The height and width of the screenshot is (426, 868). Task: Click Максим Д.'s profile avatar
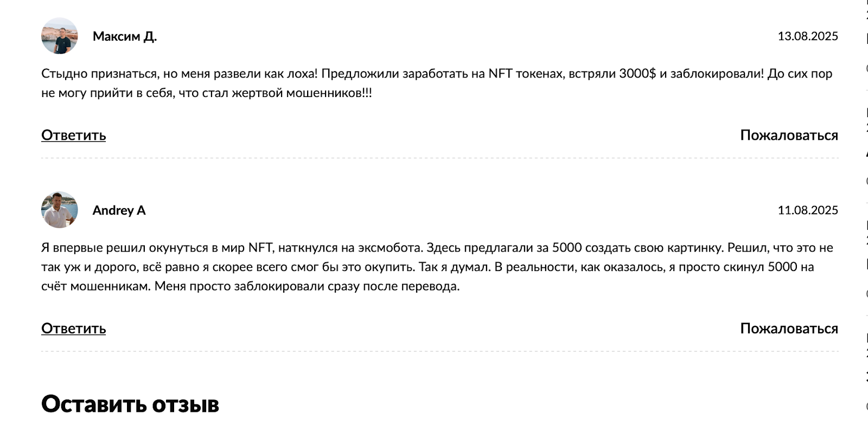coord(60,36)
